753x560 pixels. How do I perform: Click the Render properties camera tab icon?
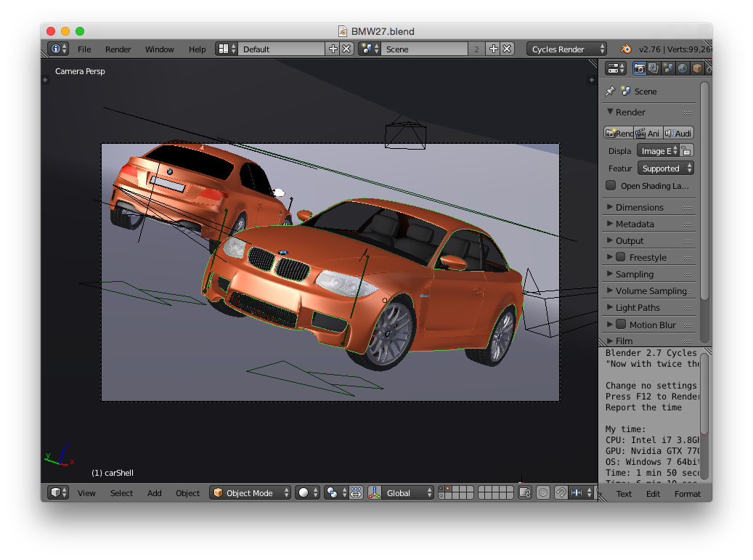(x=640, y=68)
